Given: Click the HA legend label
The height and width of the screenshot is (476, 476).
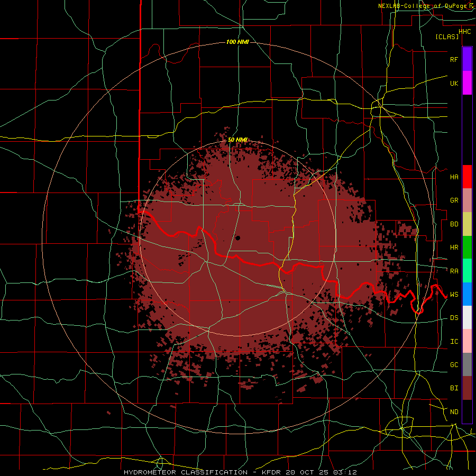Looking at the screenshot, I should pyautogui.click(x=454, y=177).
